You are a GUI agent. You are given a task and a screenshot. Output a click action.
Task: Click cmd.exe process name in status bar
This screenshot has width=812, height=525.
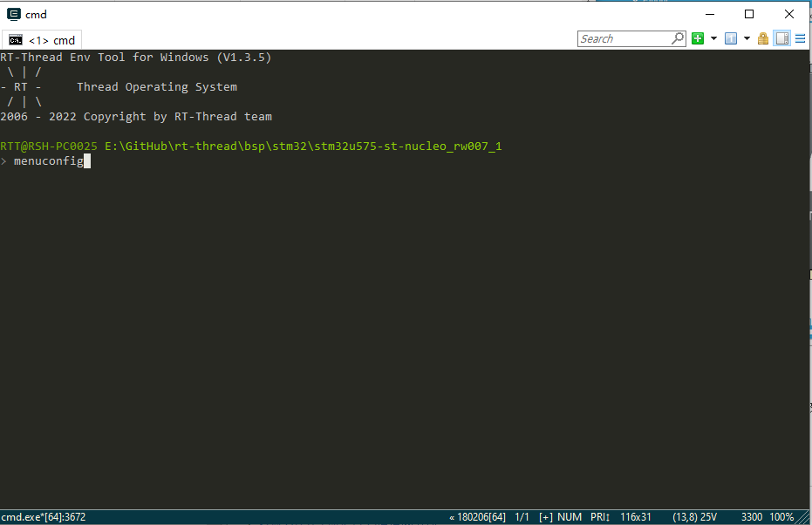tap(43, 517)
